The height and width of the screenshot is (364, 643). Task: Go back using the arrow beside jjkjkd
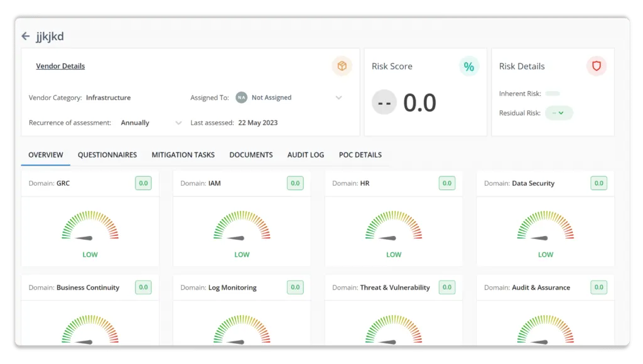(25, 36)
